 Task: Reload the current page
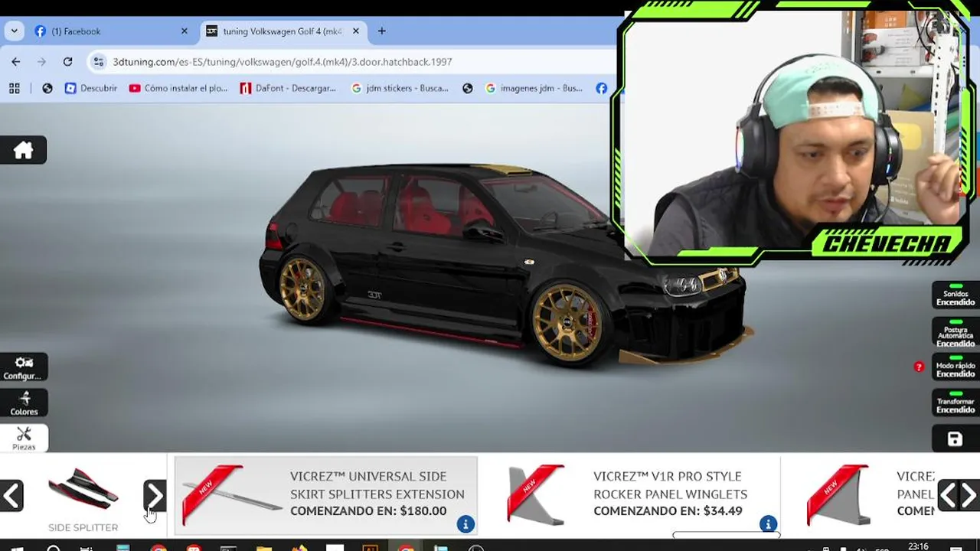point(67,62)
